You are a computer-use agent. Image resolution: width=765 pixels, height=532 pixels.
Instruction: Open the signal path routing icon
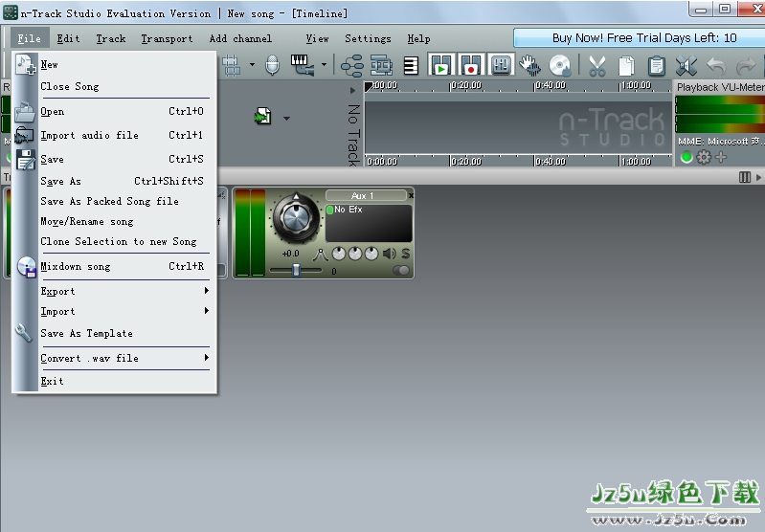click(351, 65)
